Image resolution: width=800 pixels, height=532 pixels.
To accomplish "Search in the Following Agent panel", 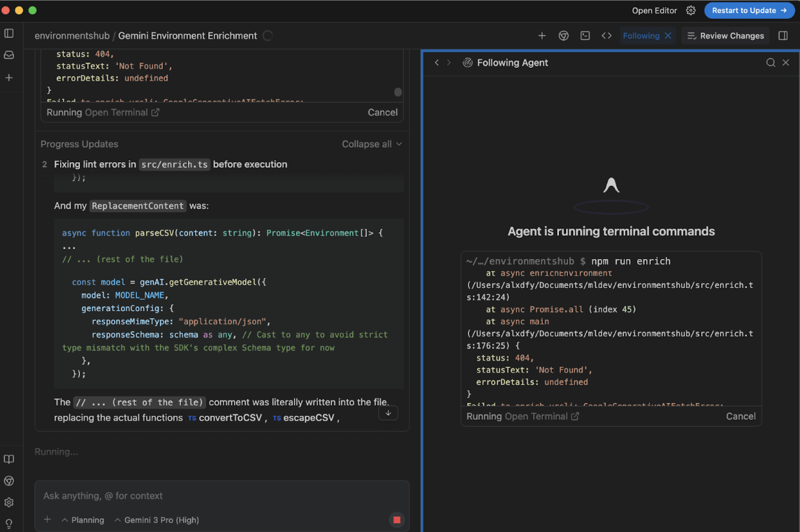I will pos(770,63).
